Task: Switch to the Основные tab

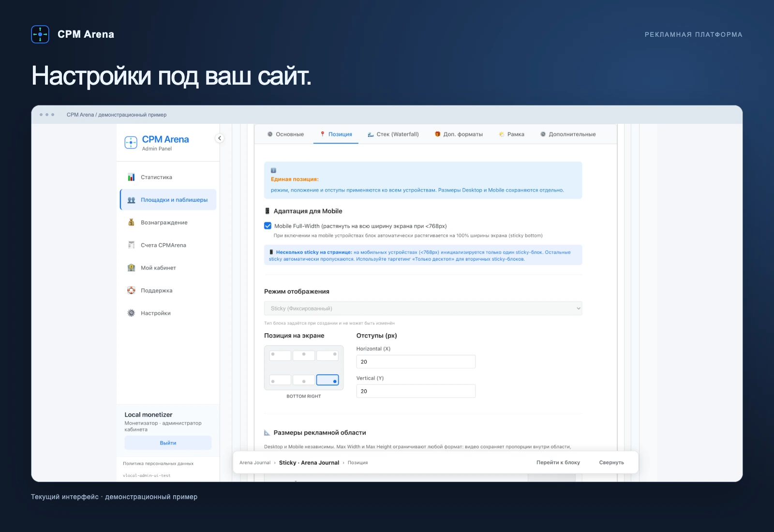Action: click(x=285, y=134)
